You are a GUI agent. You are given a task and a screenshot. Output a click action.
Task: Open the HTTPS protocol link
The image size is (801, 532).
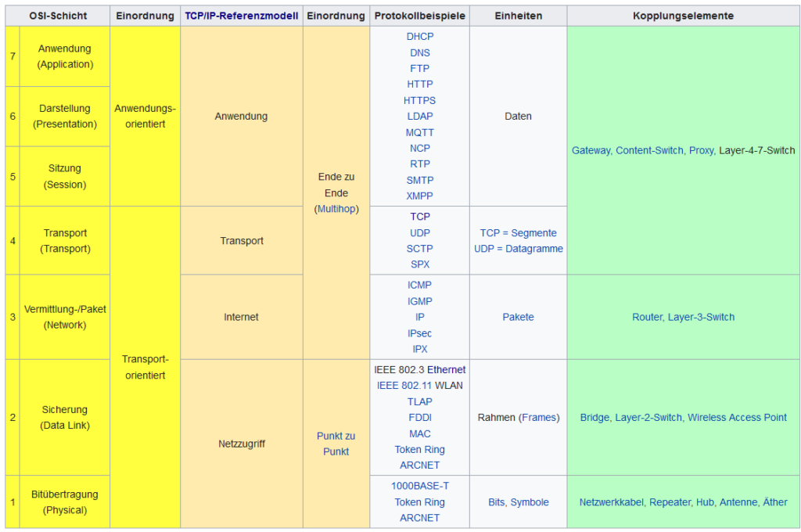[x=420, y=100]
